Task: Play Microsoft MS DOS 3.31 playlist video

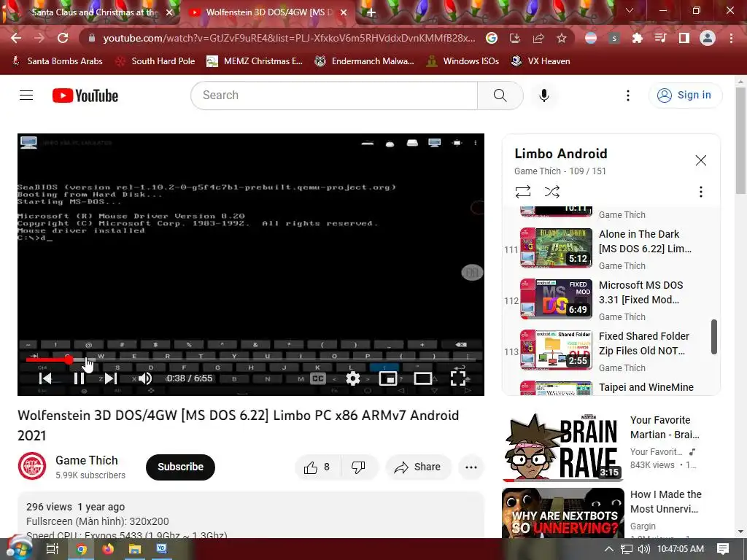Action: 609,299
